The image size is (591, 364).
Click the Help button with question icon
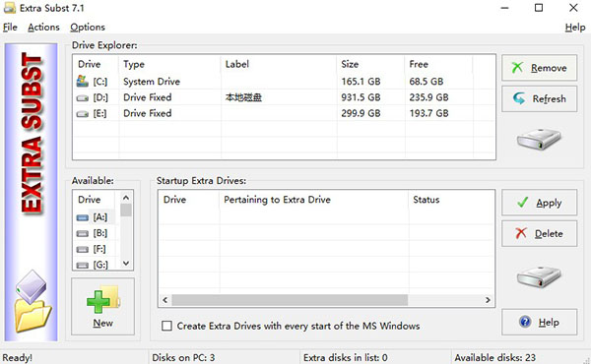[539, 323]
